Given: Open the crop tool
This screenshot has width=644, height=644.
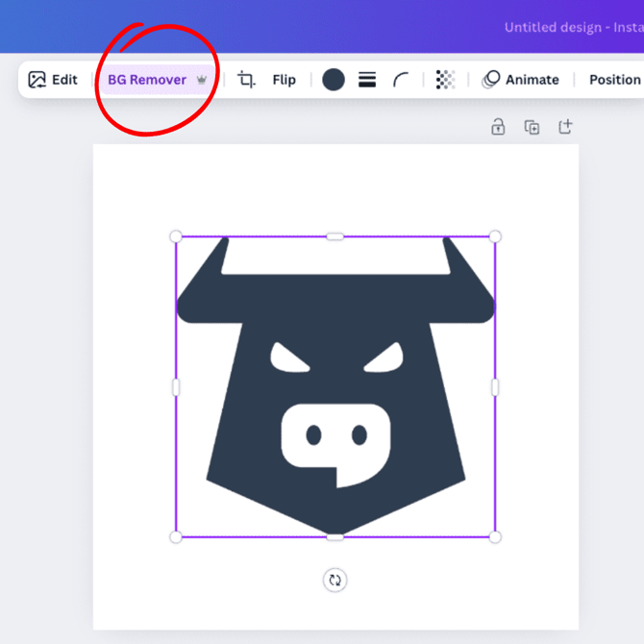Looking at the screenshot, I should pyautogui.click(x=247, y=80).
